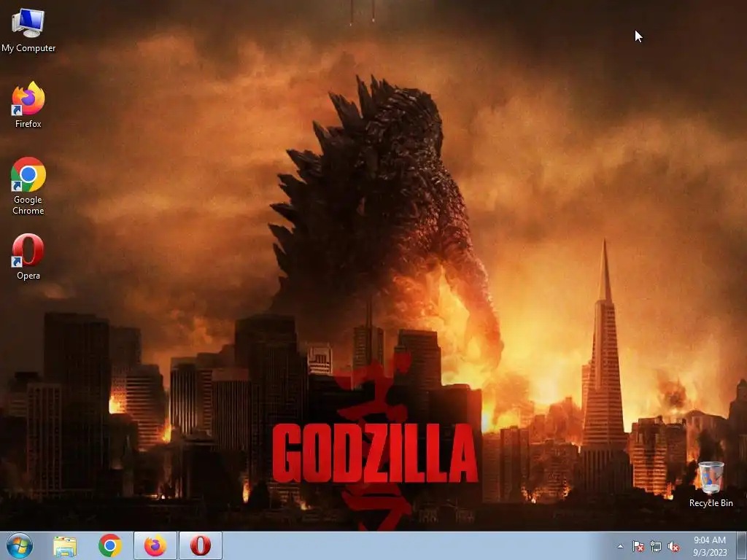Open the clock showing 9:04 AM
Viewport: 747px width, 560px height.
coord(710,546)
